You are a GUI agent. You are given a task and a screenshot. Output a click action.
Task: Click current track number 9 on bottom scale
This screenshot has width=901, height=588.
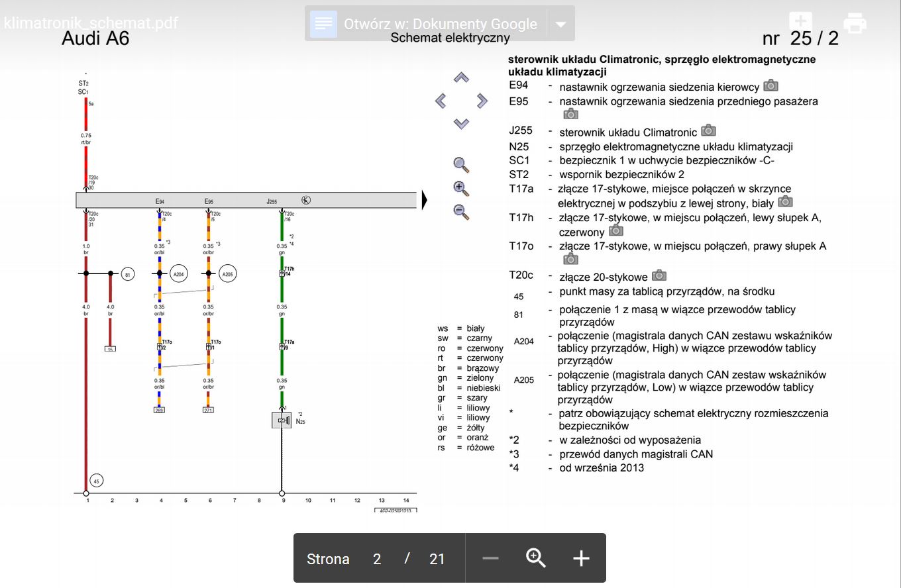[x=284, y=501]
